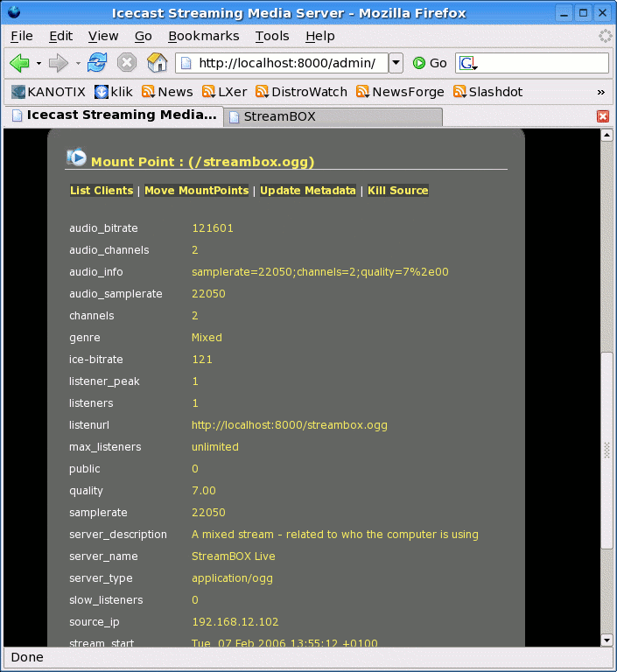The width and height of the screenshot is (617, 672).
Task: Click the slow_listeners label
Action: (x=106, y=600)
